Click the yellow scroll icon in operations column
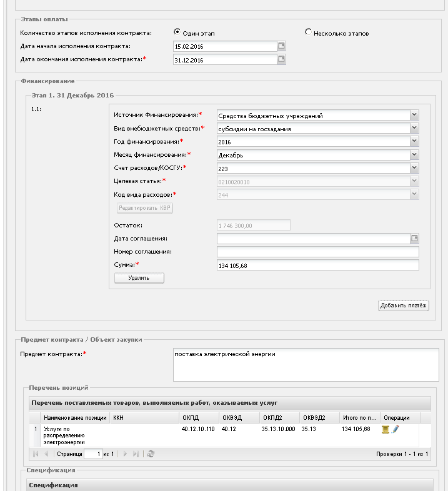 tap(386, 429)
